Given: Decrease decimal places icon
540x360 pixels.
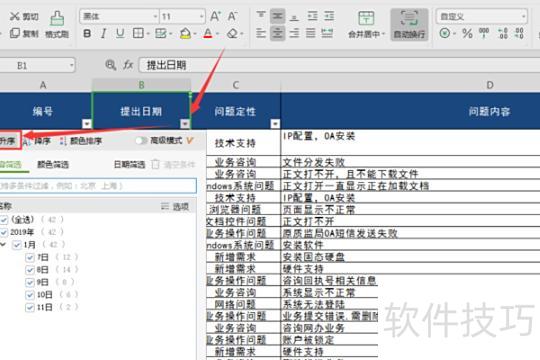Looking at the screenshot, I should 519,33.
